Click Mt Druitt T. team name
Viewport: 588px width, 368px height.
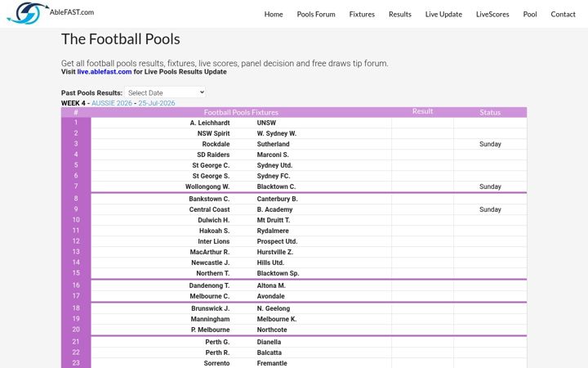tap(274, 220)
